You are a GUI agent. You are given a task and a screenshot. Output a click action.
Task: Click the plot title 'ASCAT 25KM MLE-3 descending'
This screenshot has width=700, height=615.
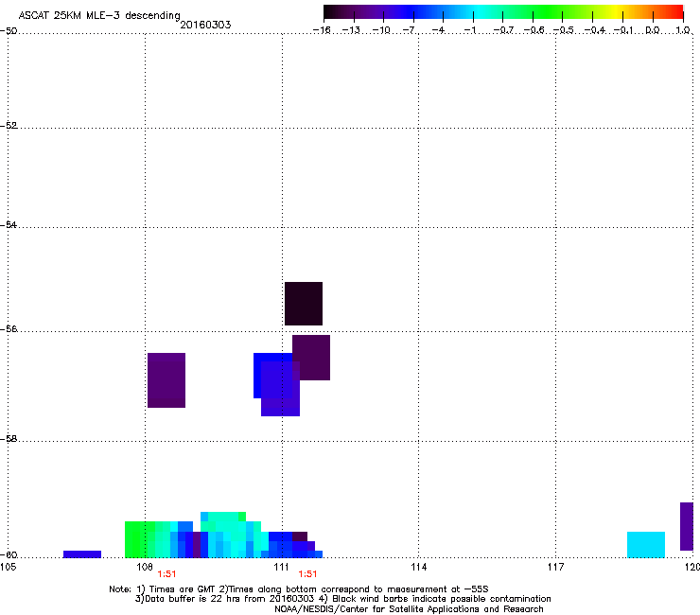point(99,15)
